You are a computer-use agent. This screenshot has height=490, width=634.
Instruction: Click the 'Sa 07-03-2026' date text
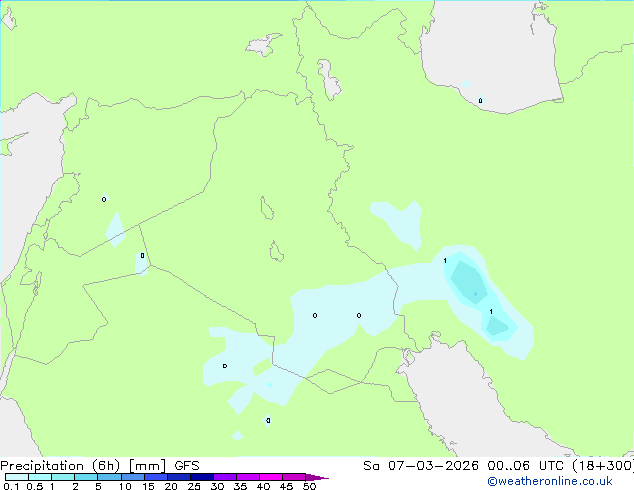click(x=421, y=466)
